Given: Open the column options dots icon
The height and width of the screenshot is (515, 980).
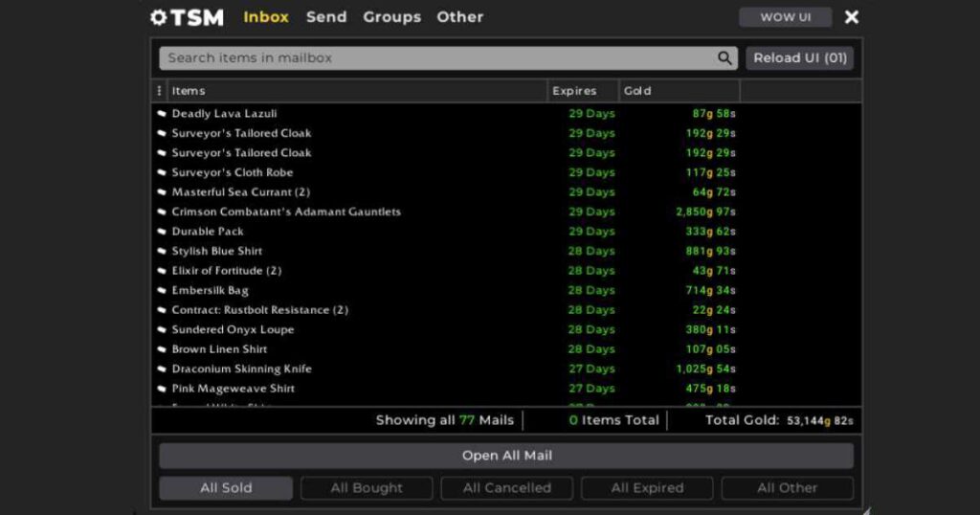Looking at the screenshot, I should pyautogui.click(x=159, y=91).
